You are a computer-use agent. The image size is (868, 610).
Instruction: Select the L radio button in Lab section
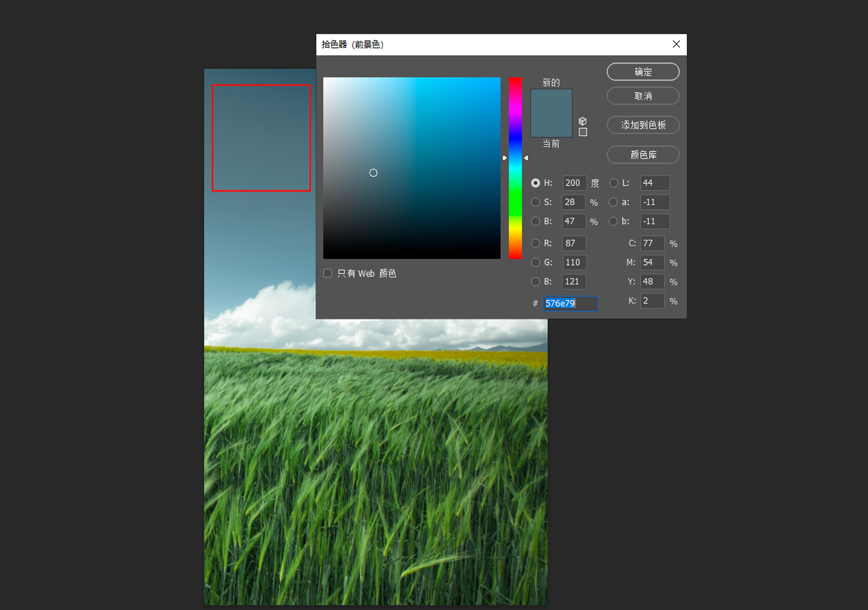[613, 183]
